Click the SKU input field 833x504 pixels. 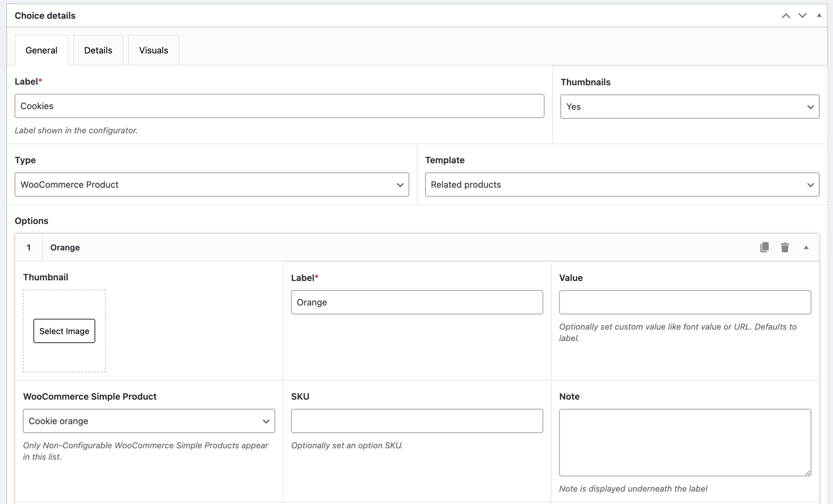(416, 421)
